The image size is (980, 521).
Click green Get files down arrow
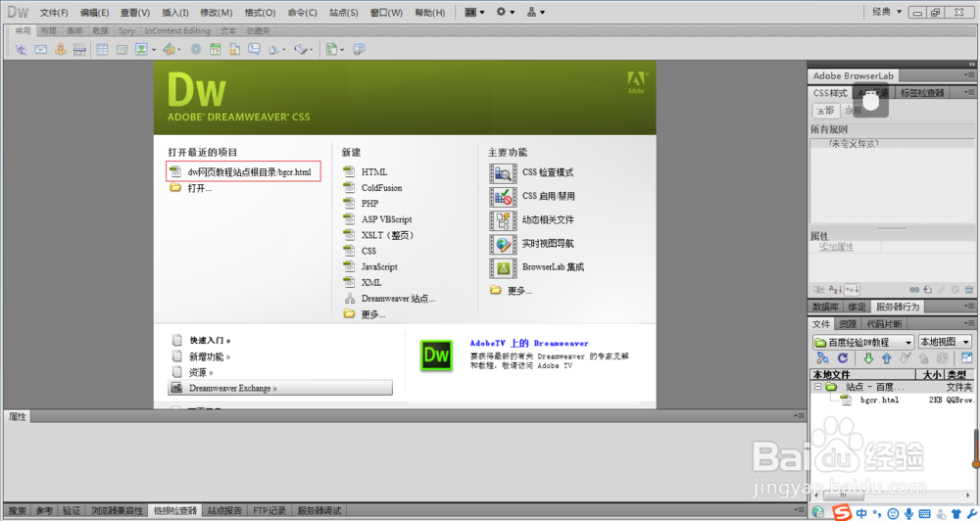[868, 358]
